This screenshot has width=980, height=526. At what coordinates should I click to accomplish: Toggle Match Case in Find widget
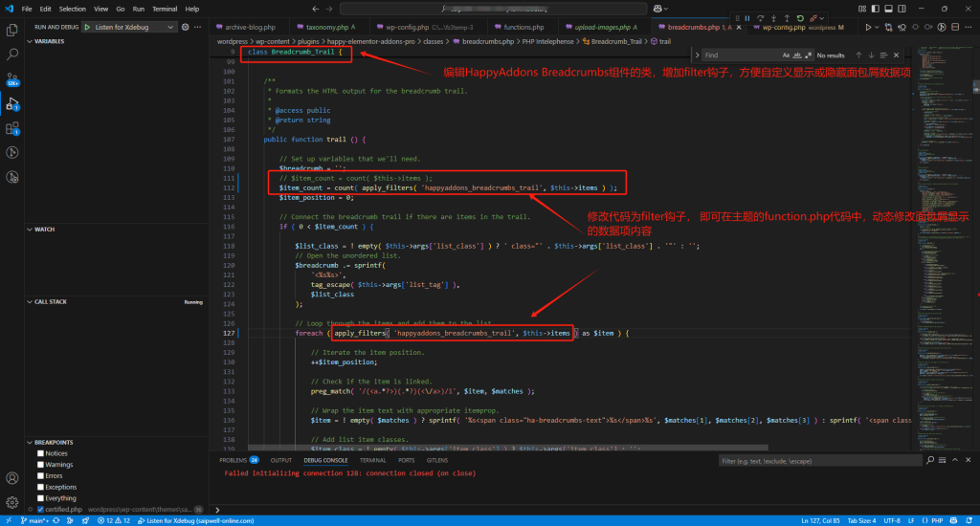tap(787, 55)
